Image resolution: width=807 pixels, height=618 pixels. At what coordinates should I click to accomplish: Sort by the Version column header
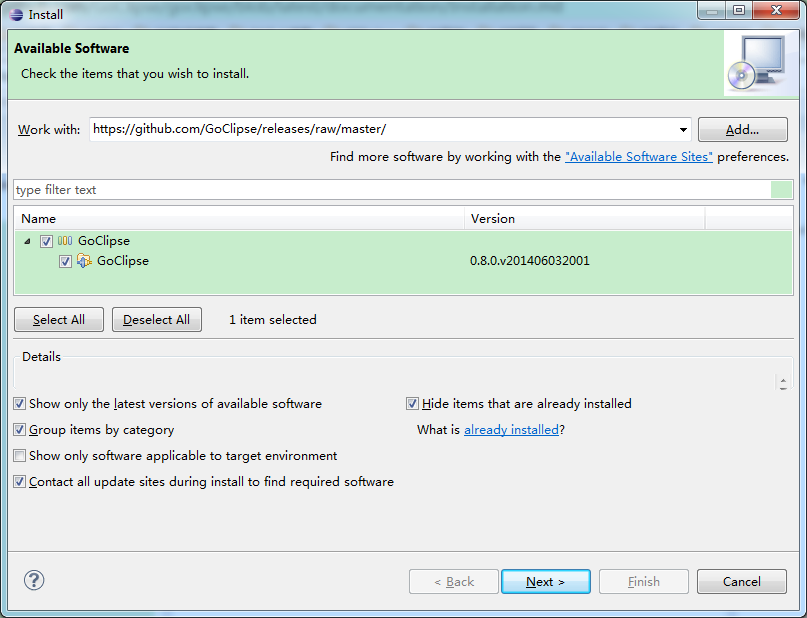click(585, 219)
